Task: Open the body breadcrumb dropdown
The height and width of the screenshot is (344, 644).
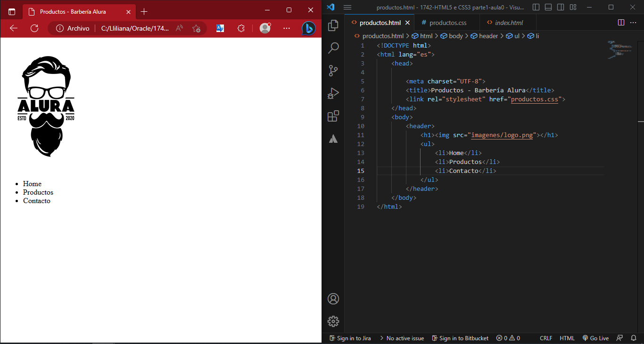Action: pos(452,36)
